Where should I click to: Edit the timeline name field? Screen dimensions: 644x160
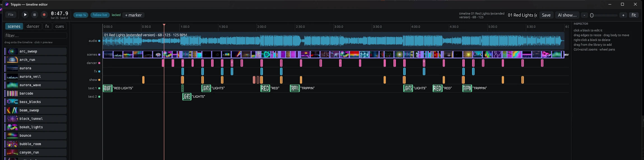tap(522, 15)
